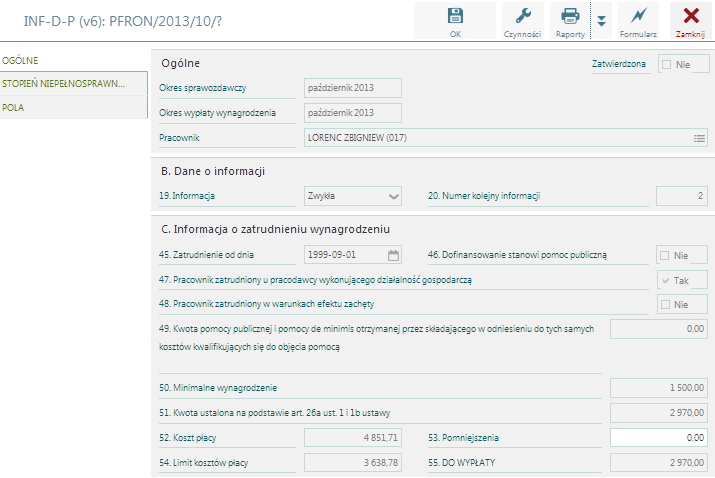Click the Limit kosztów płacy value field

click(x=352, y=462)
